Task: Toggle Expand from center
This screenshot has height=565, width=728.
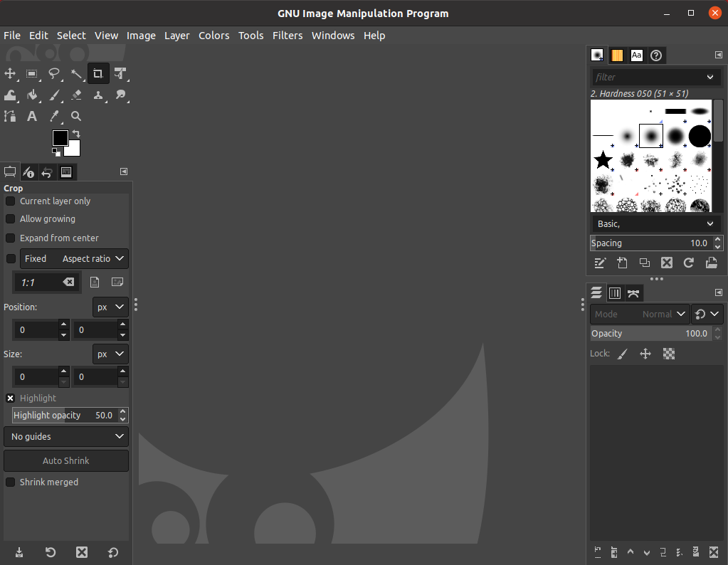Action: (x=10, y=238)
